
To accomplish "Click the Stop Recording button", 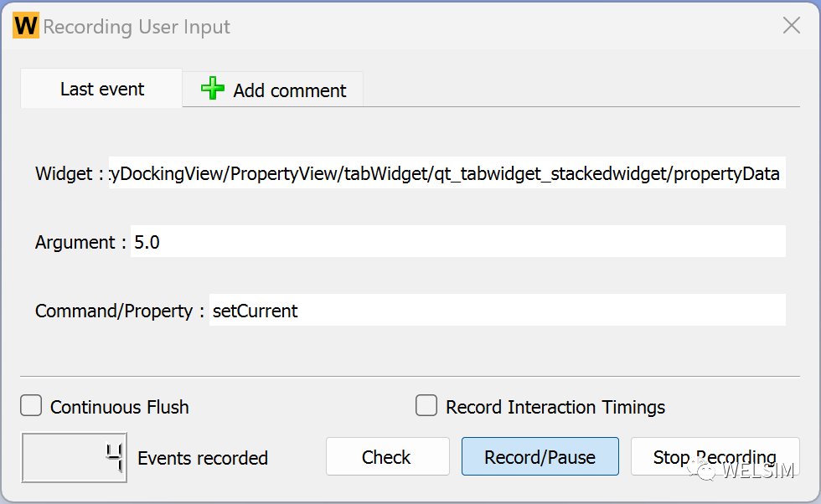I will [x=715, y=457].
